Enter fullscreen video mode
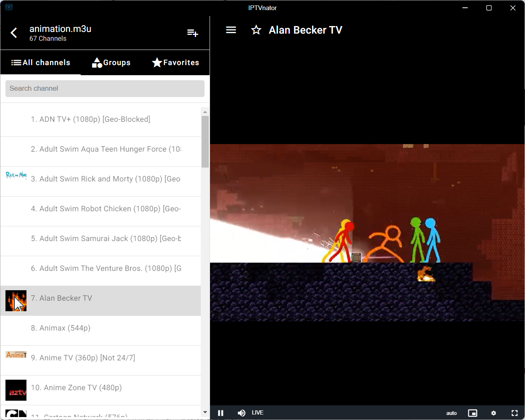Viewport: 525px width, 420px height. (514, 413)
